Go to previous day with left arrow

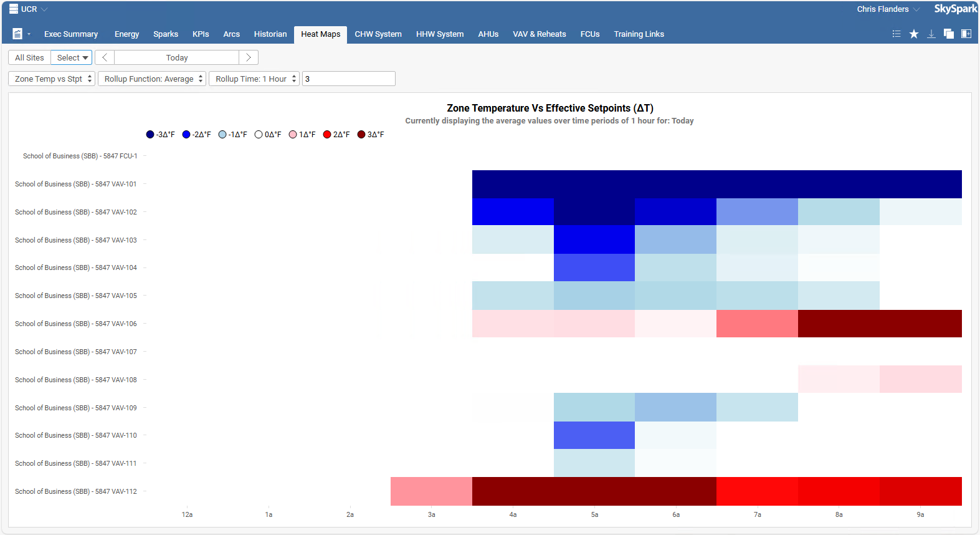tap(105, 57)
